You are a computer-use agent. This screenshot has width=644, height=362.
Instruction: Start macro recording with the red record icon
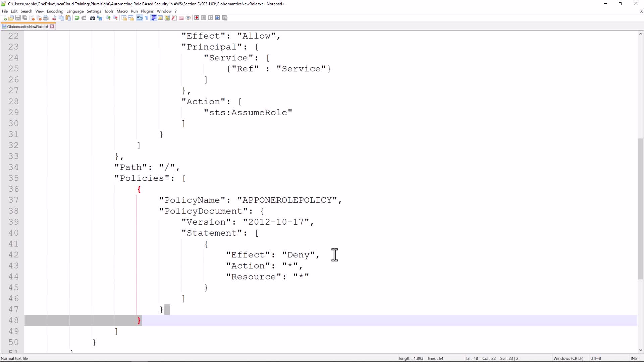click(197, 18)
